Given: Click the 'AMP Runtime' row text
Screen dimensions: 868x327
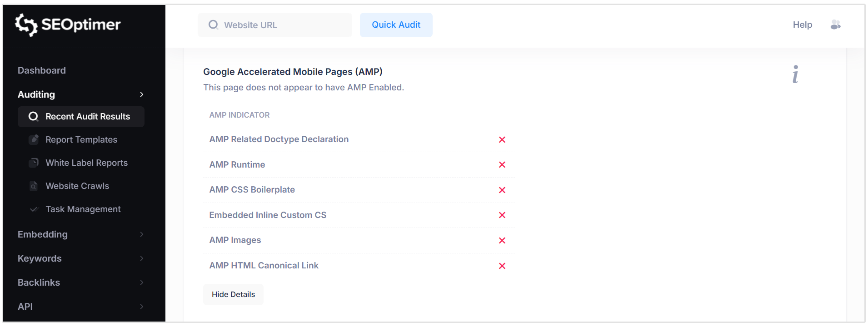Looking at the screenshot, I should pyautogui.click(x=237, y=164).
